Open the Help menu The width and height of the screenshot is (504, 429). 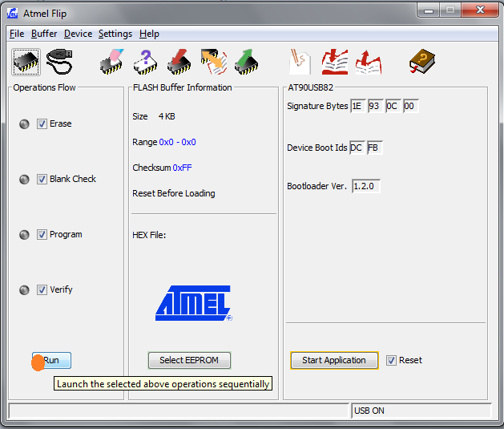tap(149, 34)
